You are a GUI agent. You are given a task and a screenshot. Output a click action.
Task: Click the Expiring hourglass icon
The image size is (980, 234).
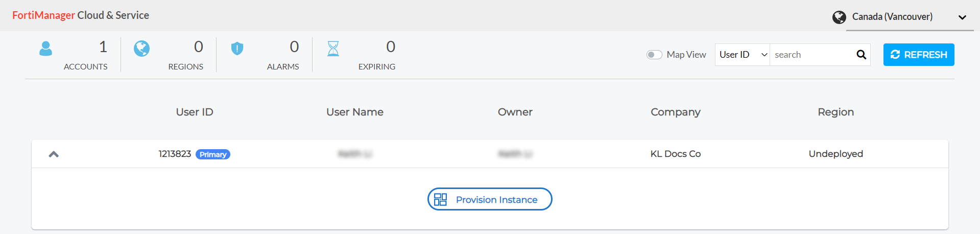click(x=333, y=49)
